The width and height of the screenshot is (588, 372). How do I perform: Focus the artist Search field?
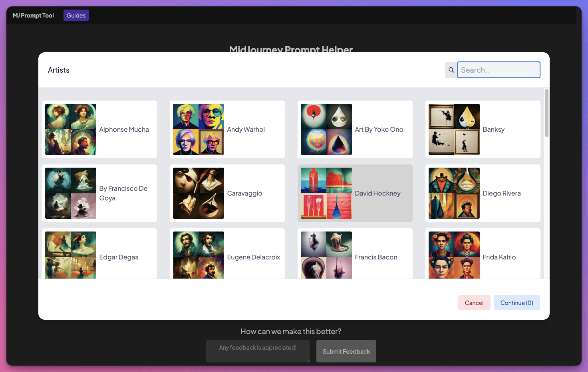pyautogui.click(x=499, y=70)
